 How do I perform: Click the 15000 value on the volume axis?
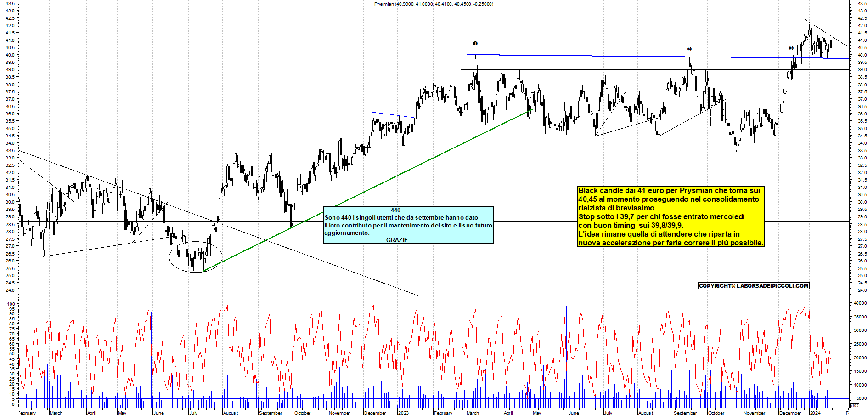860,371
